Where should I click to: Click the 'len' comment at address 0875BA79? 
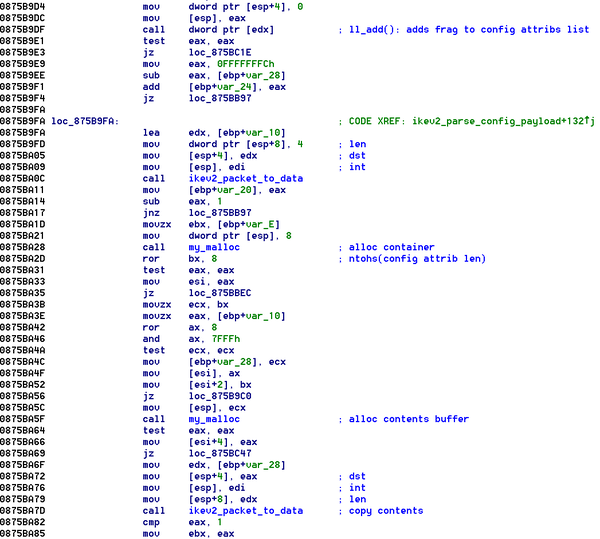357,500
